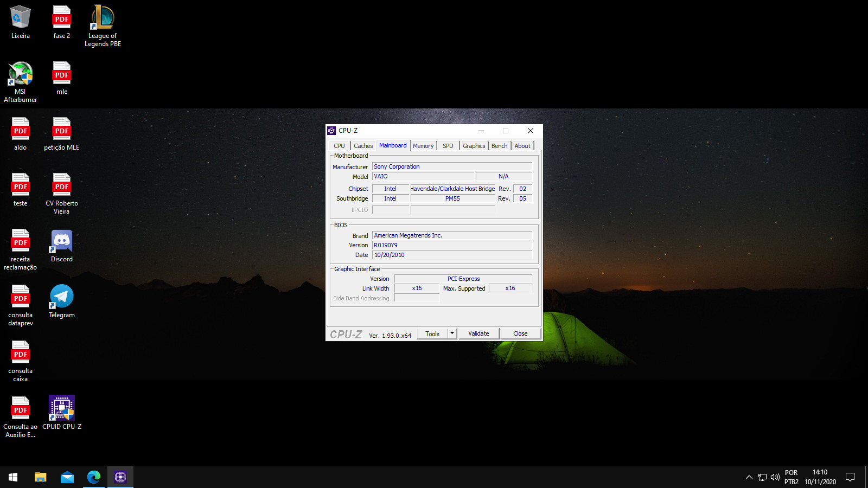
Task: Click the CPU-Z title bar app icon
Action: click(x=331, y=131)
